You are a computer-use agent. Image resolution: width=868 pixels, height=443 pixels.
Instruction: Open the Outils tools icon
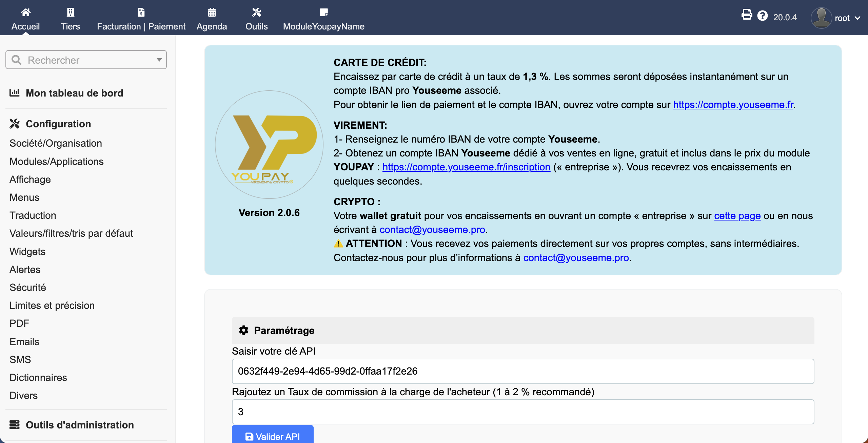(x=256, y=13)
